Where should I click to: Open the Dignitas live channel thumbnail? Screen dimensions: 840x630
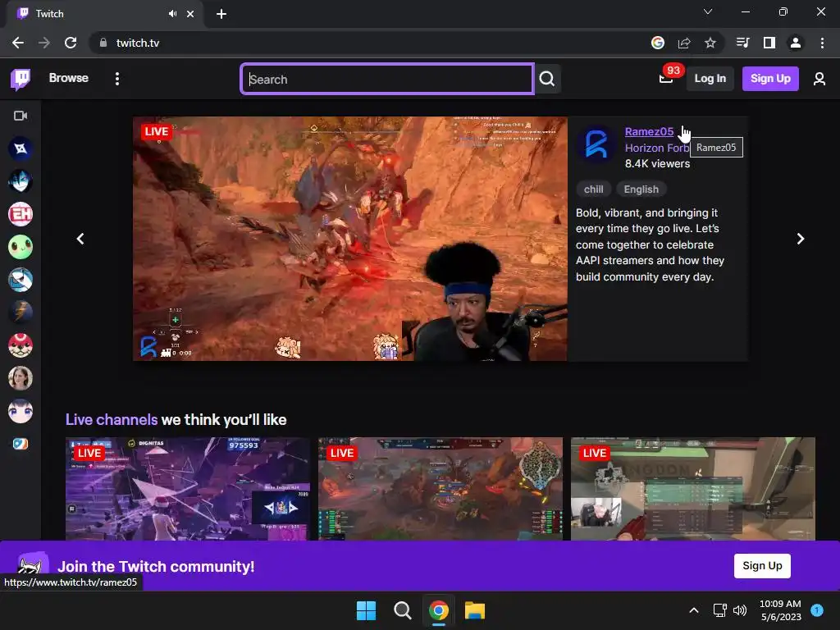click(x=188, y=489)
